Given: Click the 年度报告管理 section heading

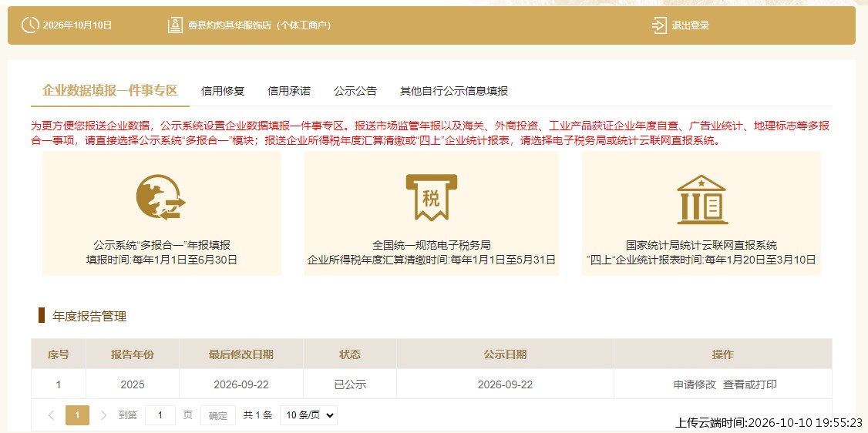Looking at the screenshot, I should (x=89, y=317).
